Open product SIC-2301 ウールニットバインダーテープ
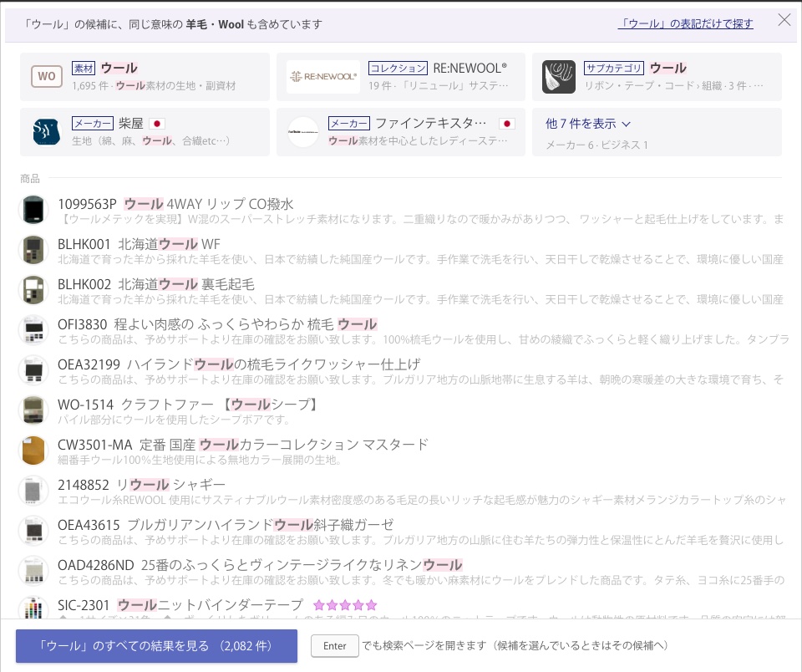 tap(401, 607)
